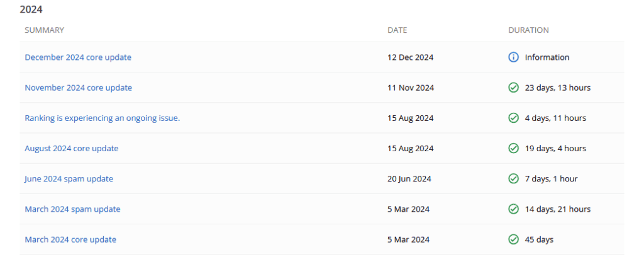
Task: Click the green checkmark beside 23 days, 13 hours
Action: (x=513, y=88)
